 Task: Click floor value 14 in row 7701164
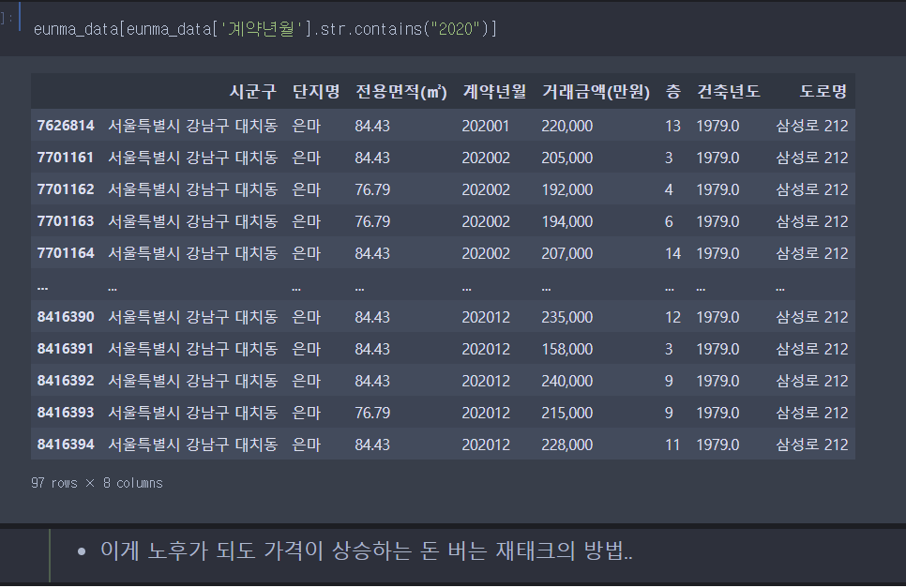[672, 253]
